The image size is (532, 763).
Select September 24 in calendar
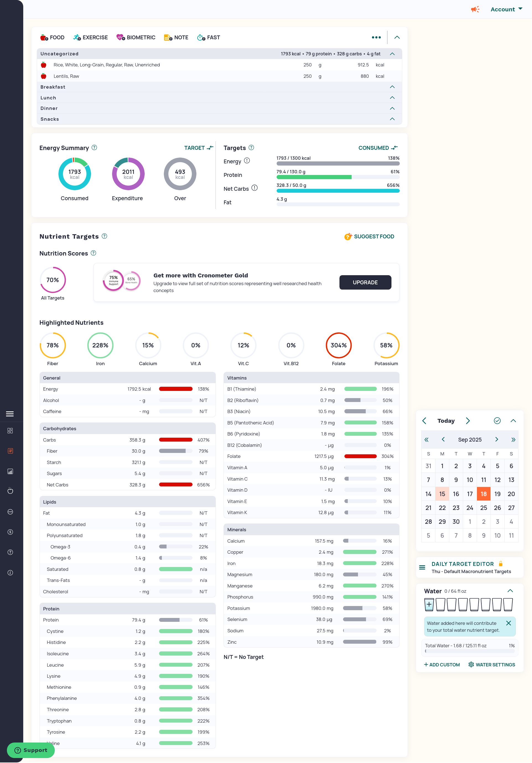[x=469, y=508]
